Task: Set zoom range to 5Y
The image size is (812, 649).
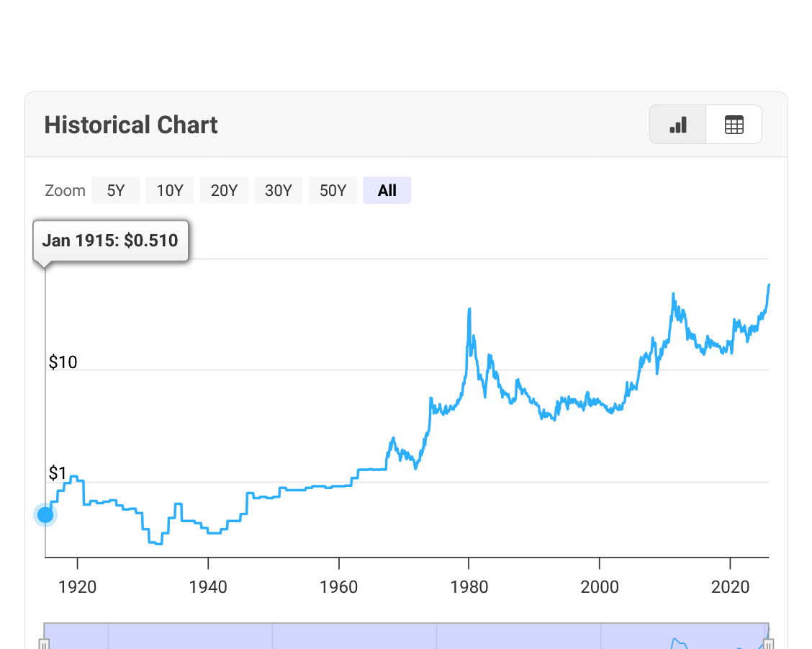Action: [x=115, y=191]
